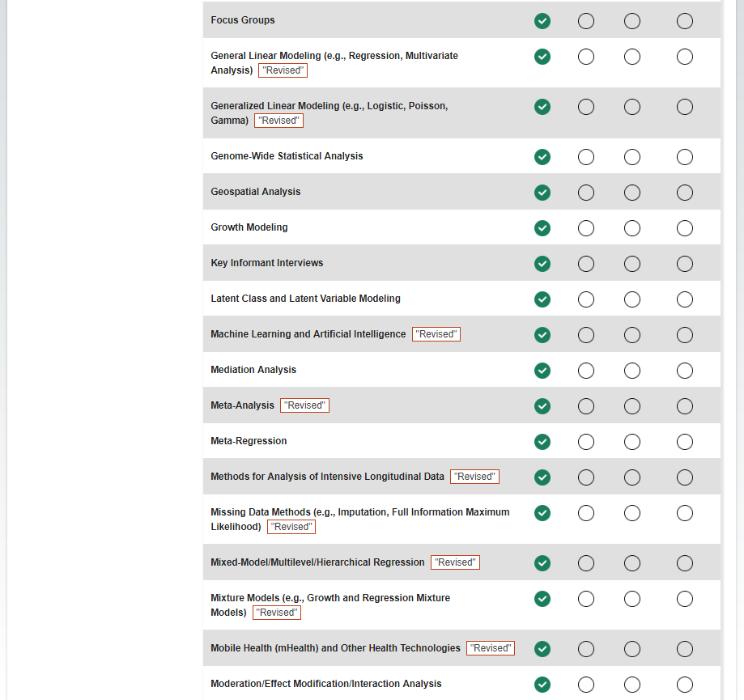This screenshot has height=700, width=744.
Task: Select the second radio for Mobile Health (mHealth)
Action: click(x=586, y=649)
